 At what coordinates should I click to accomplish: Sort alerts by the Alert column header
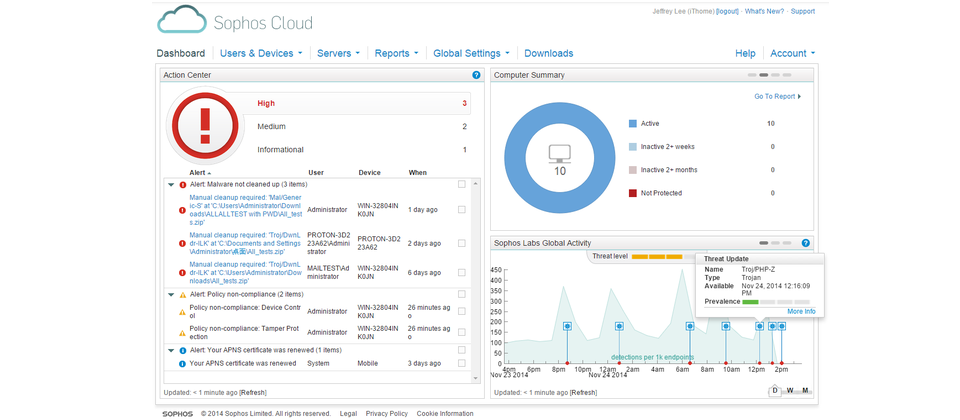coord(200,173)
